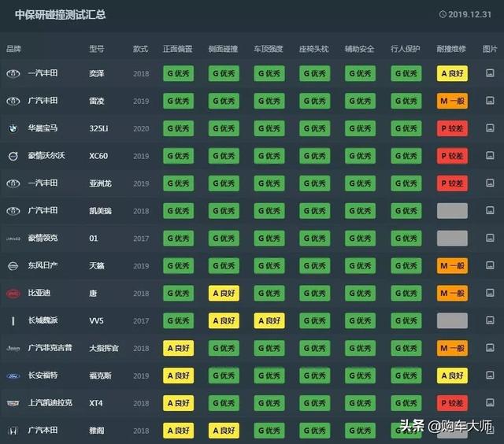Open the picture icon for the 325Li row
This screenshot has height=444, width=504.
click(490, 128)
